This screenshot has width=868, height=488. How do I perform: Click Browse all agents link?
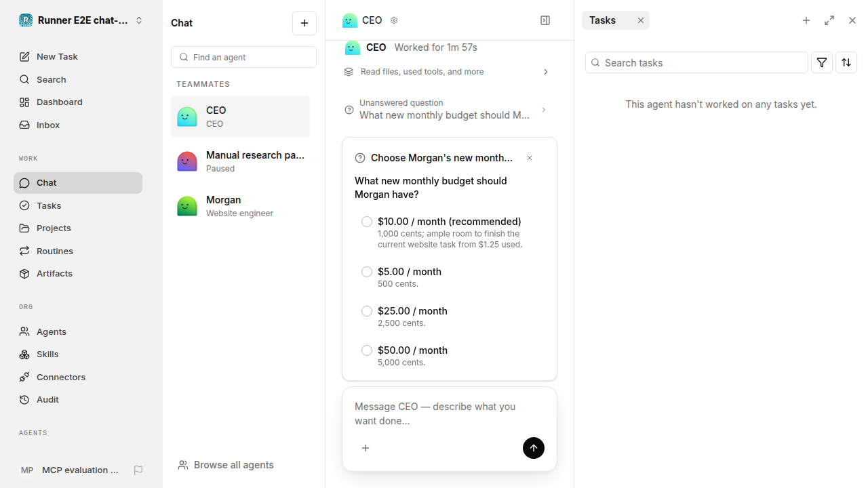(x=226, y=465)
